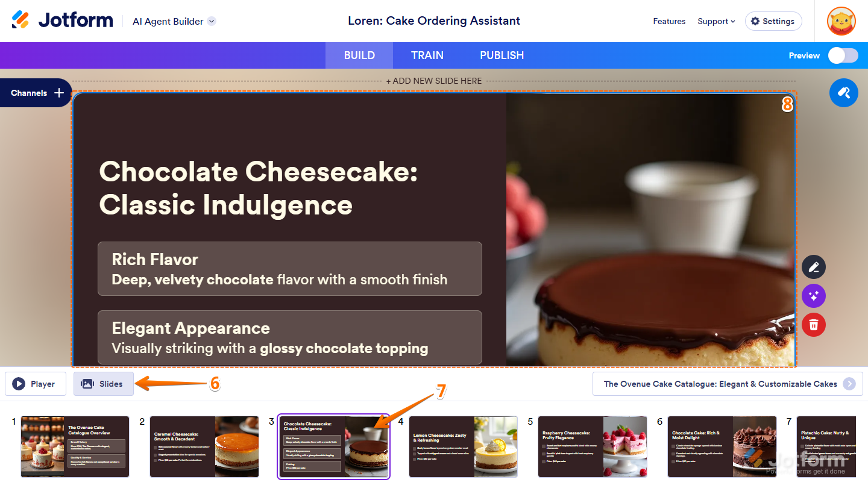Toggle the Preview switch on
868x488 pixels.
[x=843, y=55]
